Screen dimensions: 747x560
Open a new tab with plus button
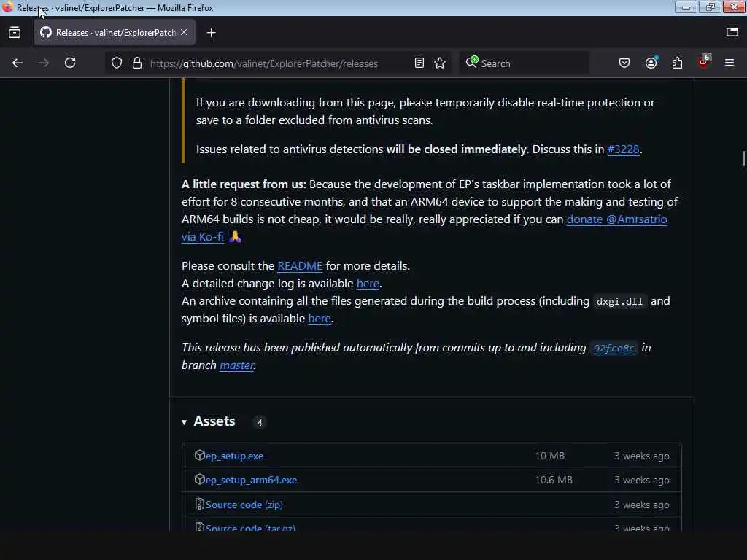(x=212, y=32)
